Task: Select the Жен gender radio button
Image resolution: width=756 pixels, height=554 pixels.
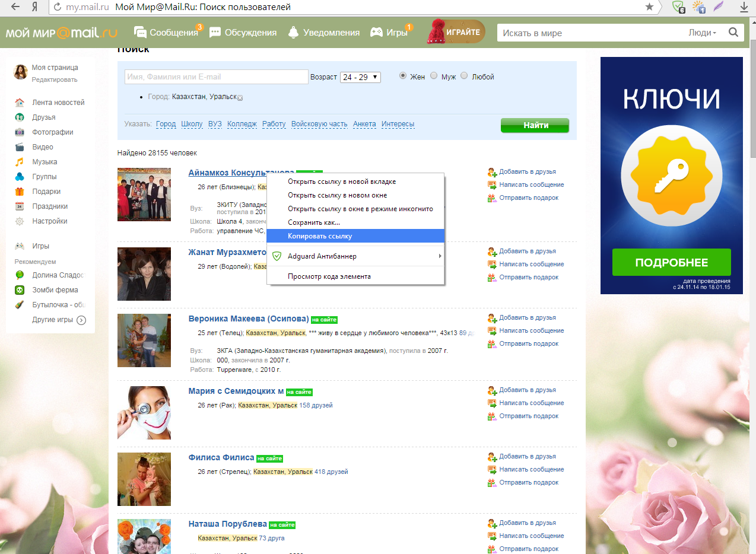Action: pos(403,76)
